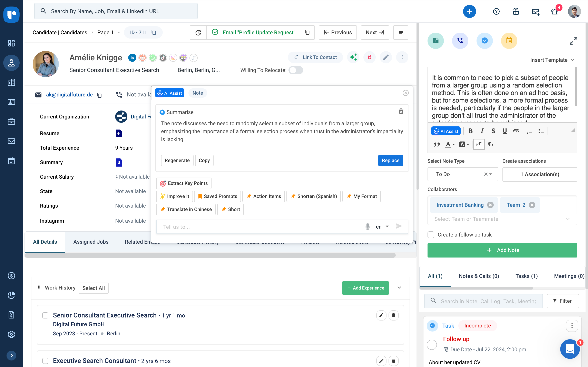Click the LinkedIn icon next to Amélie Knigge

(132, 58)
